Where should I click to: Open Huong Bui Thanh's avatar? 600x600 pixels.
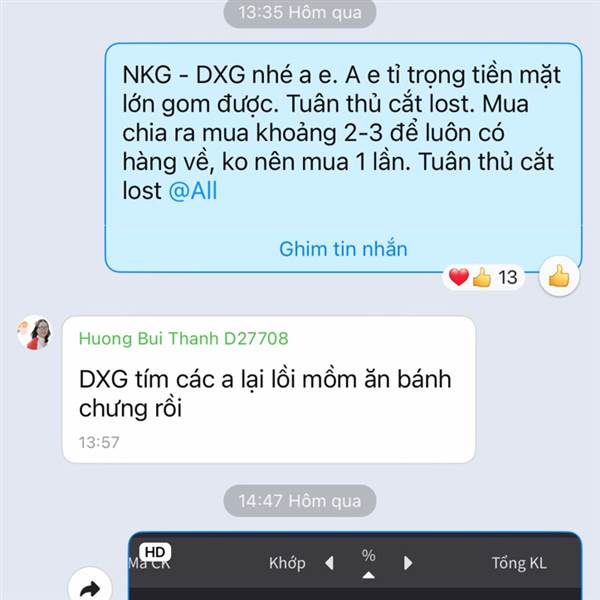coord(34,332)
